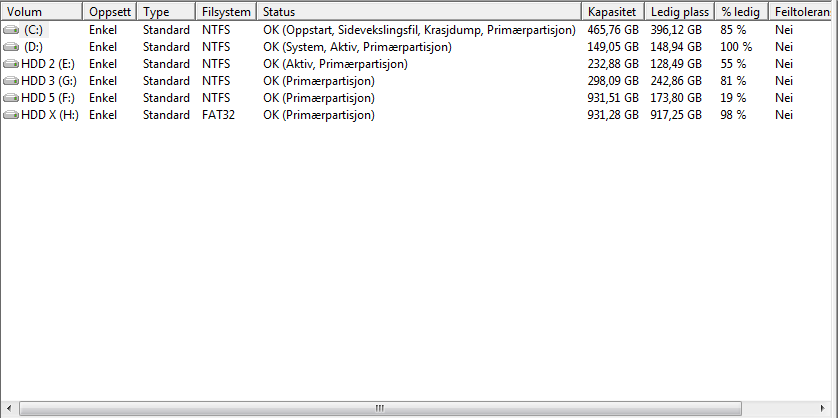838x418 pixels.
Task: Select the (C:) volume name
Action: click(33, 30)
